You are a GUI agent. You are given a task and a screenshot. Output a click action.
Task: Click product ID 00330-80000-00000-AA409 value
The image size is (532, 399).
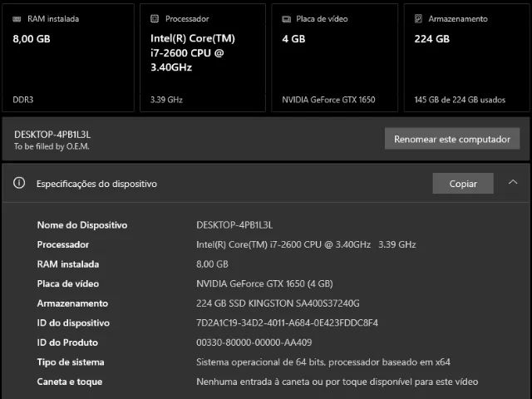pyautogui.click(x=254, y=342)
